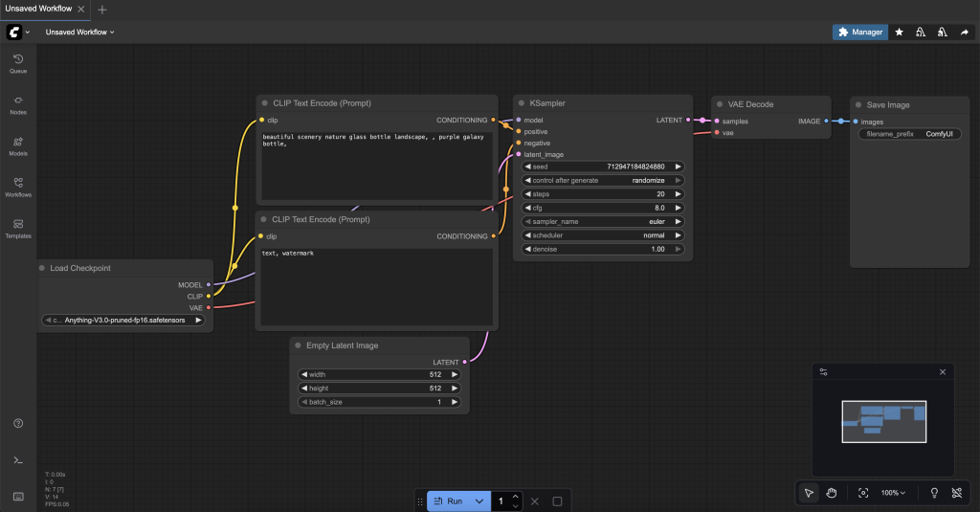Select the hand pan tool
This screenshot has height=512, width=980.
832,493
